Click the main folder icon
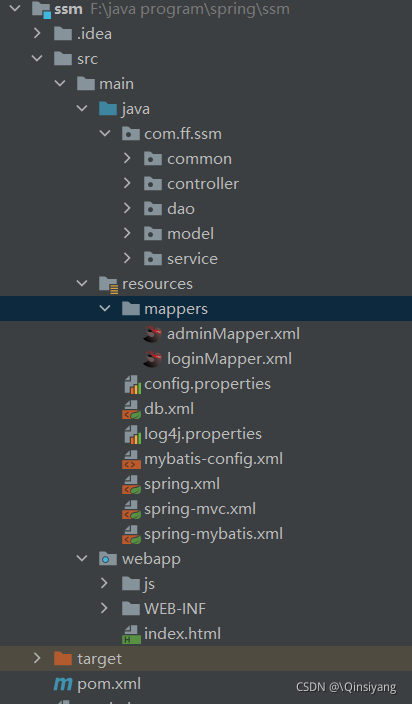 [86, 84]
